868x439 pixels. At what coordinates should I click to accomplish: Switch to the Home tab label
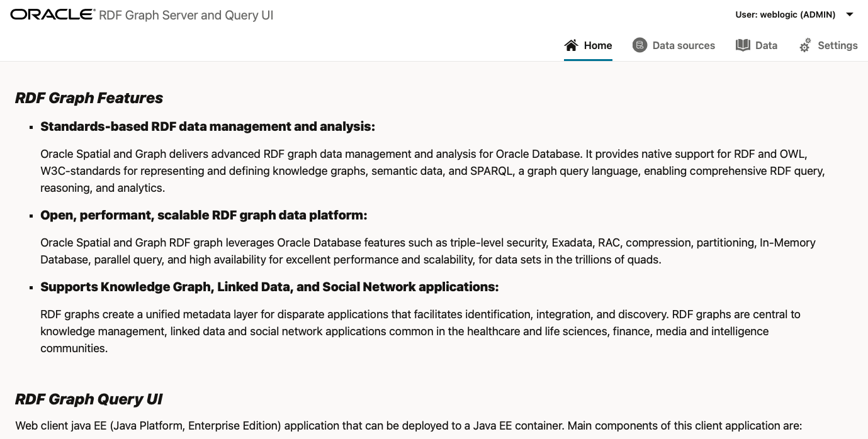(x=598, y=45)
